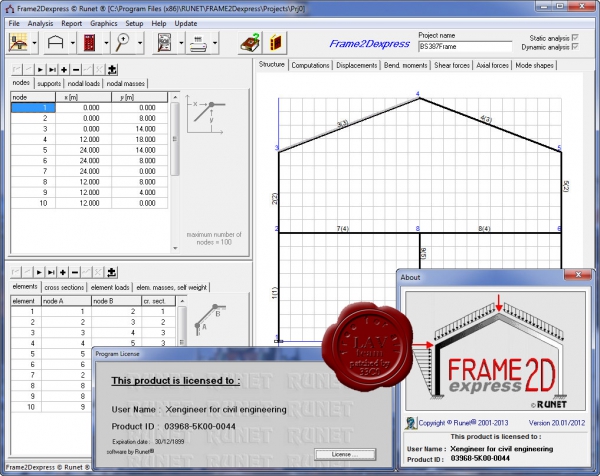Jump to last record in elements navigator
The width and height of the screenshot is (600, 476).
tap(51, 272)
